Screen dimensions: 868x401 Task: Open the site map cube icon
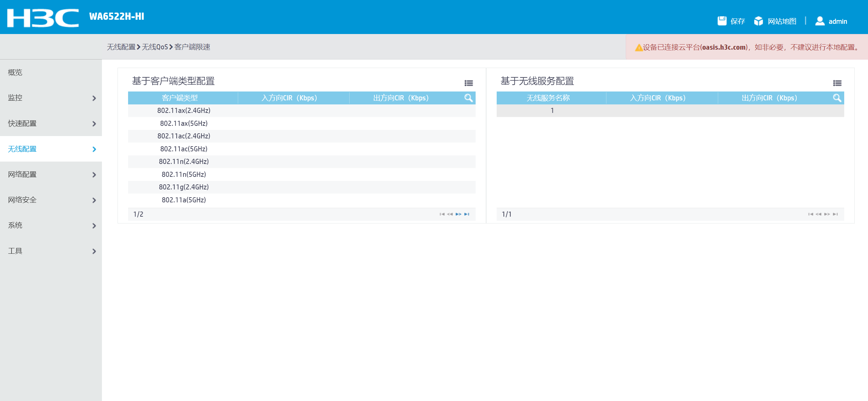[758, 21]
